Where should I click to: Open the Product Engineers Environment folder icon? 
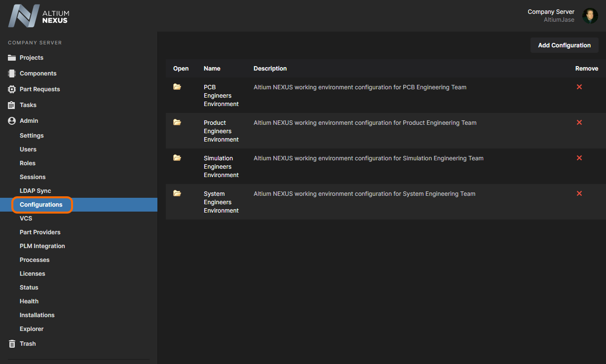point(177,122)
